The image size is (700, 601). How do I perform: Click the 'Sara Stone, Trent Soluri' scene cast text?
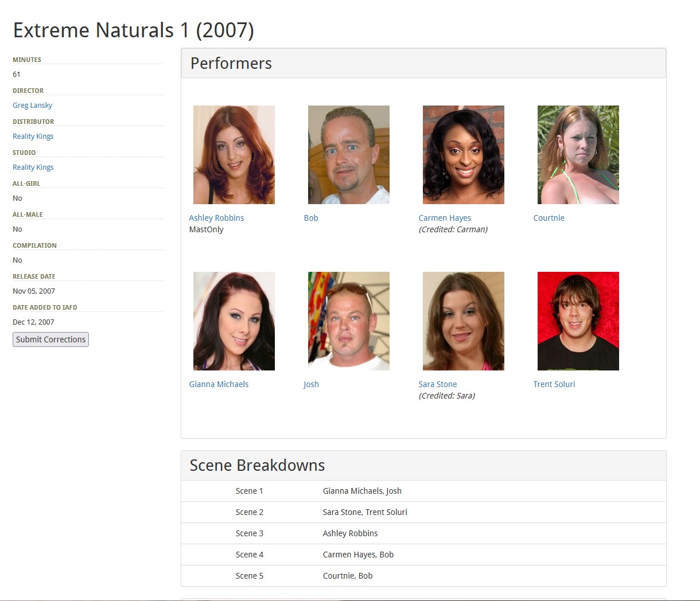[x=365, y=512]
